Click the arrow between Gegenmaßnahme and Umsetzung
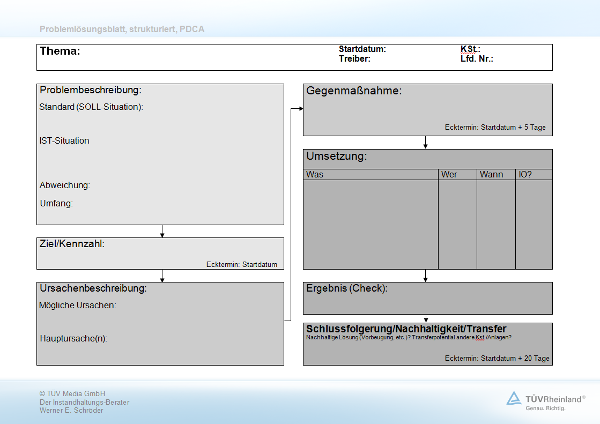Image resolution: width=600 pixels, height=424 pixels. point(426,142)
